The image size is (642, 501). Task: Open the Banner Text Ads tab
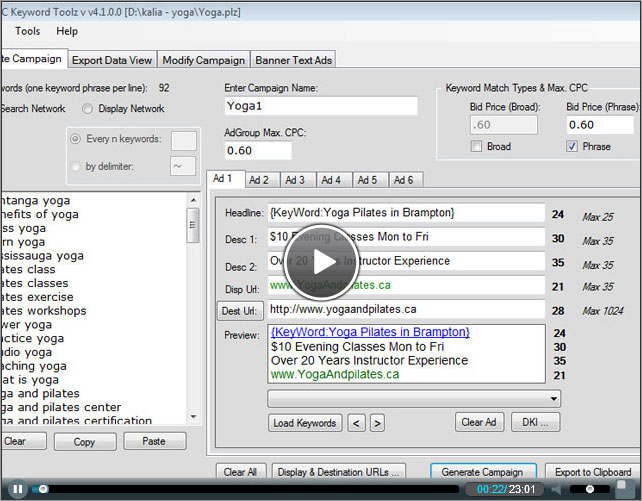294,60
